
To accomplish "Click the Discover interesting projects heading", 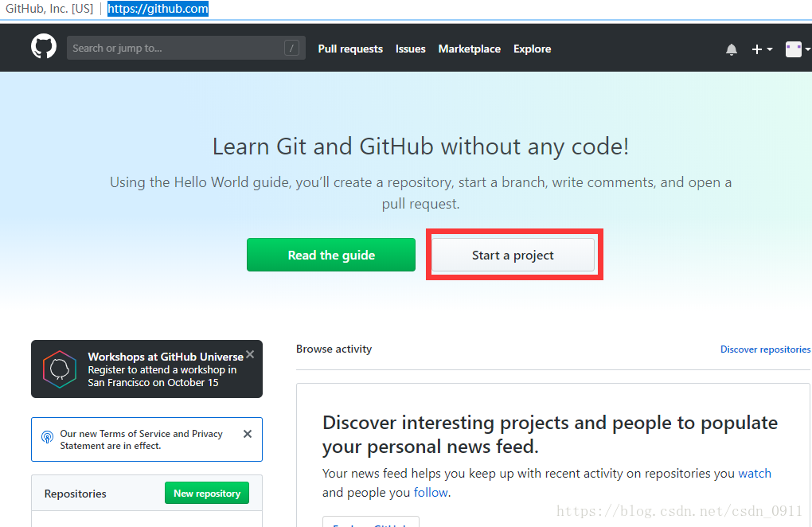I will pyautogui.click(x=550, y=435).
